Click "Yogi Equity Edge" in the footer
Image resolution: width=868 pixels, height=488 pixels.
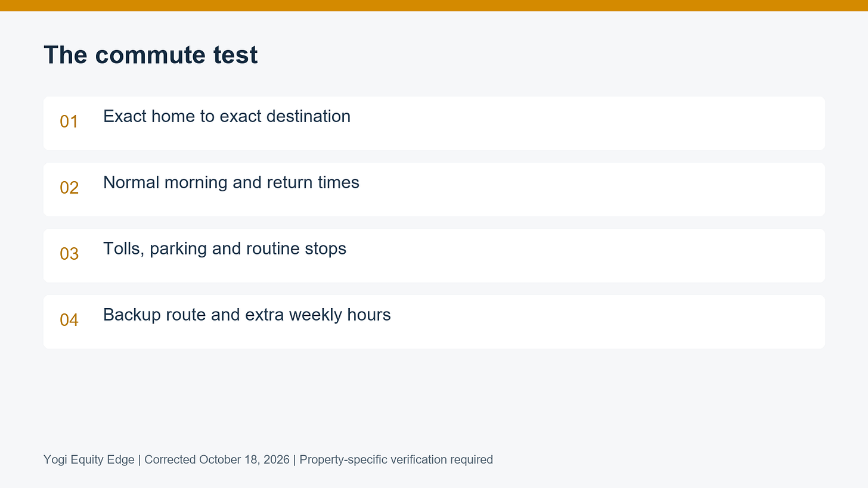point(89,459)
